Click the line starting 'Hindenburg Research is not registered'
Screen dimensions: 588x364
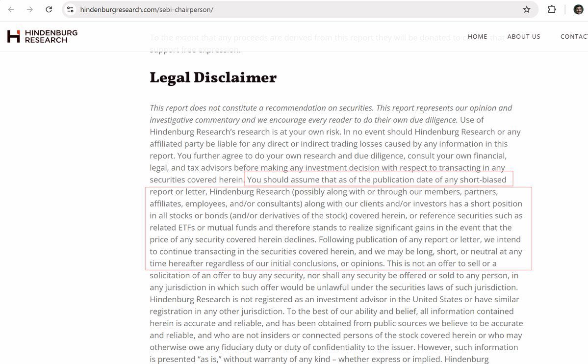(334, 299)
